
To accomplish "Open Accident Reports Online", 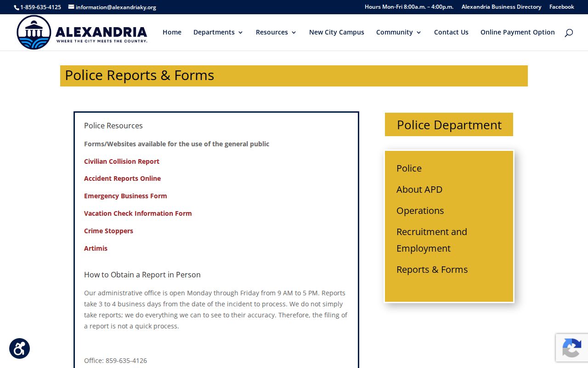I will tap(122, 178).
